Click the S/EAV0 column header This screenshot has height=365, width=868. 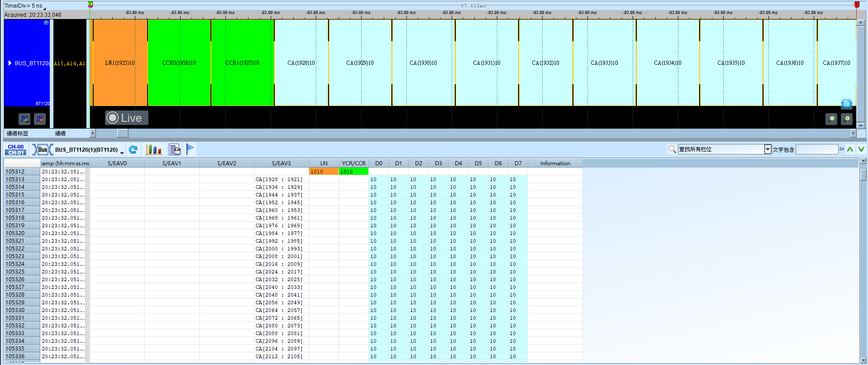coord(117,163)
